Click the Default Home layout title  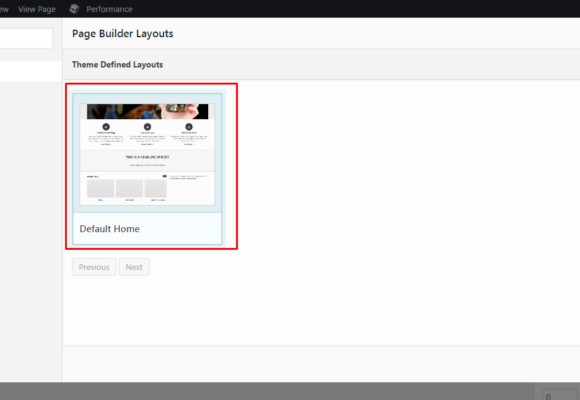click(109, 229)
